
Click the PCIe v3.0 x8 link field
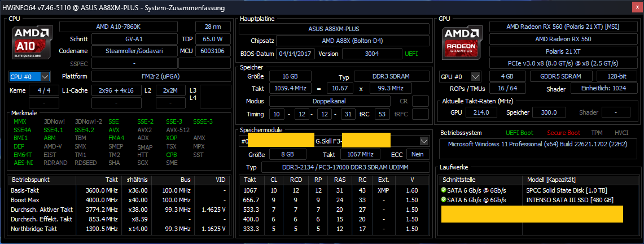(x=562, y=64)
